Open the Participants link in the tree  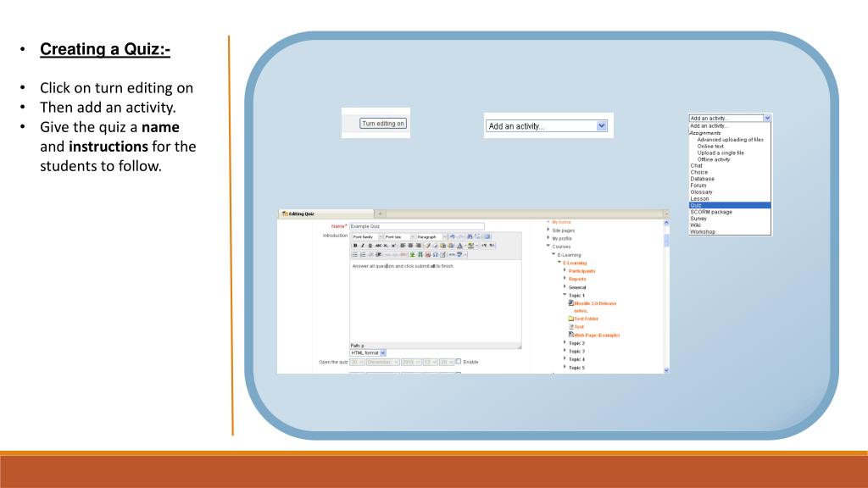coord(581,271)
